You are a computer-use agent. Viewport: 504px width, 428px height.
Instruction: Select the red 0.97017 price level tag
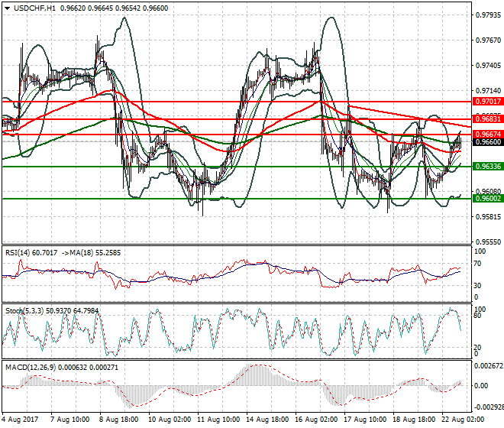point(487,101)
